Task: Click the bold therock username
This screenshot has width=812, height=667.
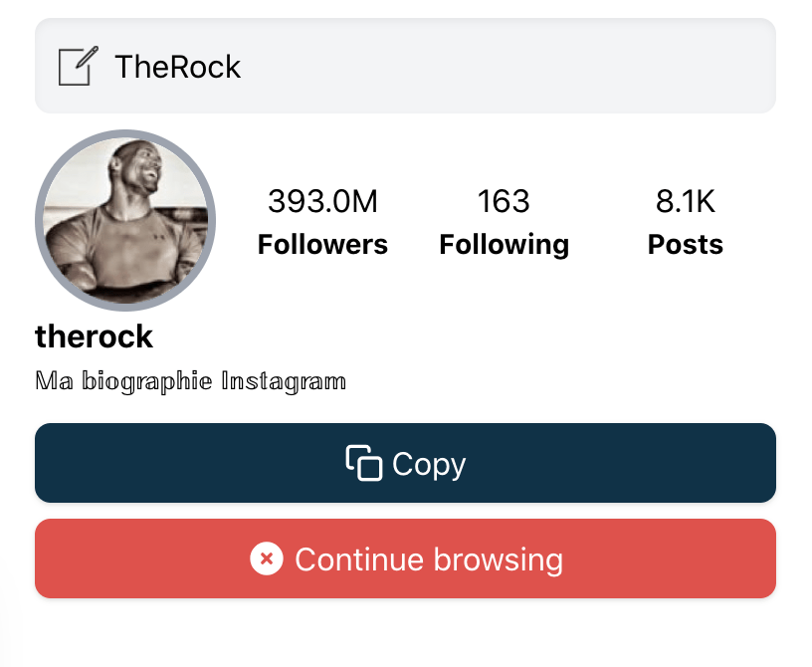Action: point(94,336)
